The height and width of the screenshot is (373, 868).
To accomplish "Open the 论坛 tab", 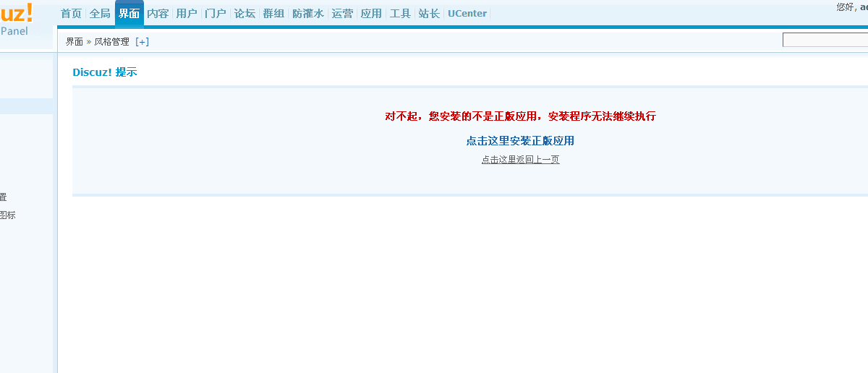I will (244, 14).
